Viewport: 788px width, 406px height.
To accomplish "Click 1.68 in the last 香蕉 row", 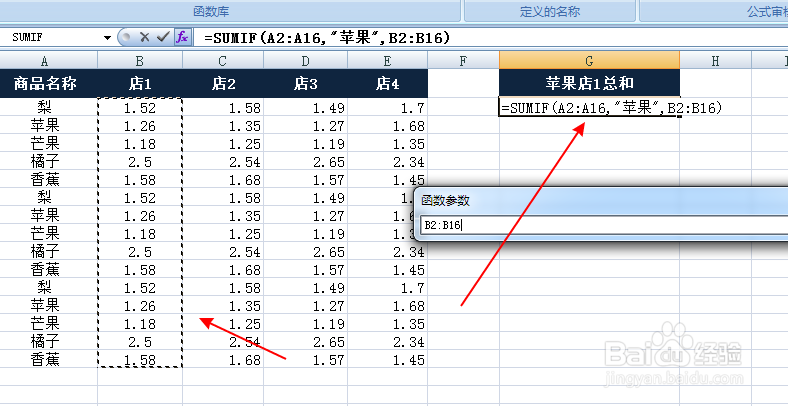I will [x=223, y=360].
